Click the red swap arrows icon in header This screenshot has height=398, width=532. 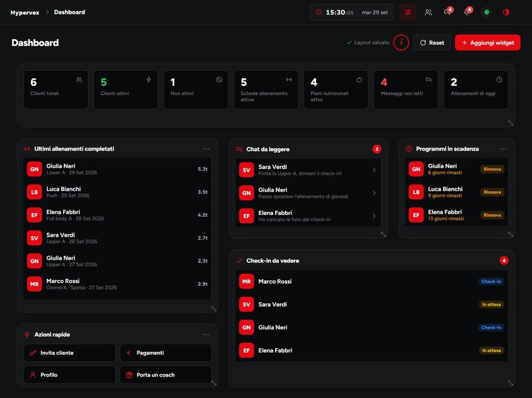408,12
